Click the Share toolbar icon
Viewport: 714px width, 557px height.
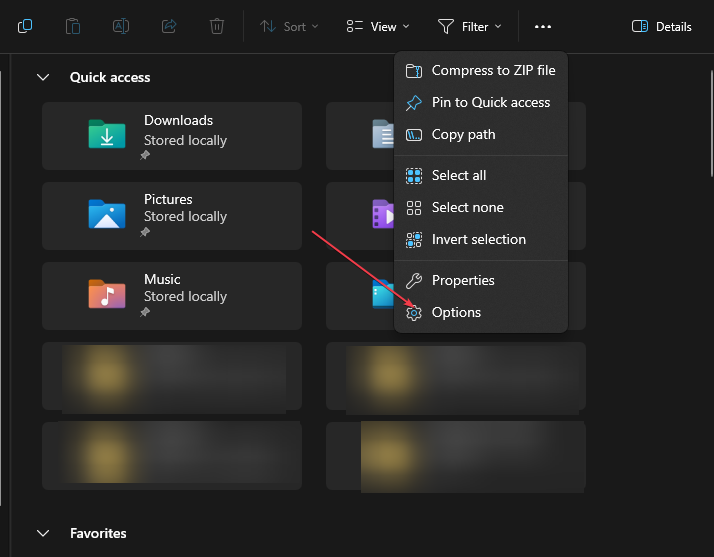click(x=169, y=27)
